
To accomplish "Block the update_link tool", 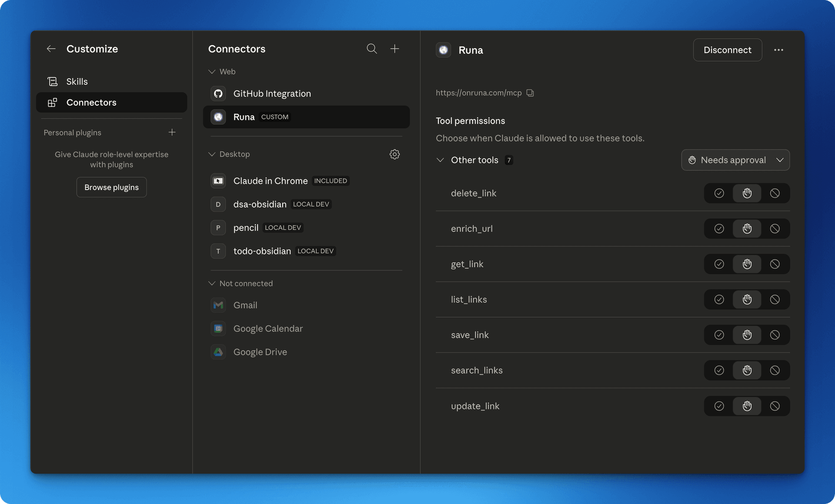I will [775, 406].
